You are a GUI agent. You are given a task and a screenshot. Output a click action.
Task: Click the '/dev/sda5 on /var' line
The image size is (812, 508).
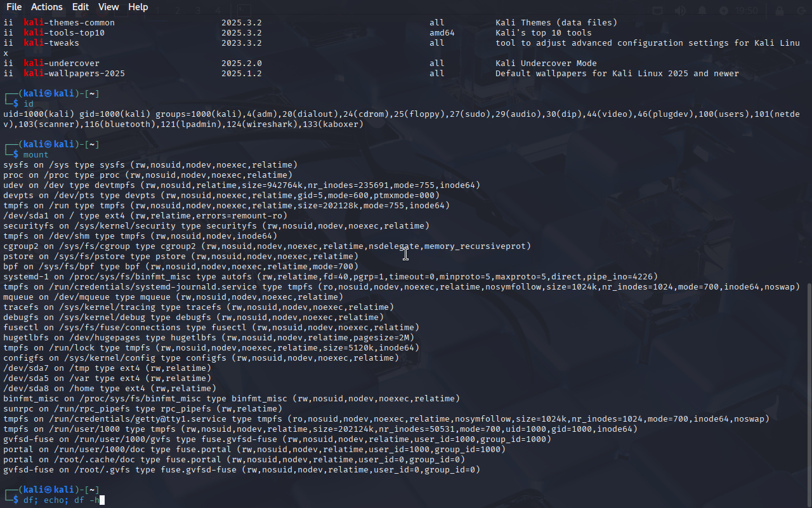tap(107, 378)
